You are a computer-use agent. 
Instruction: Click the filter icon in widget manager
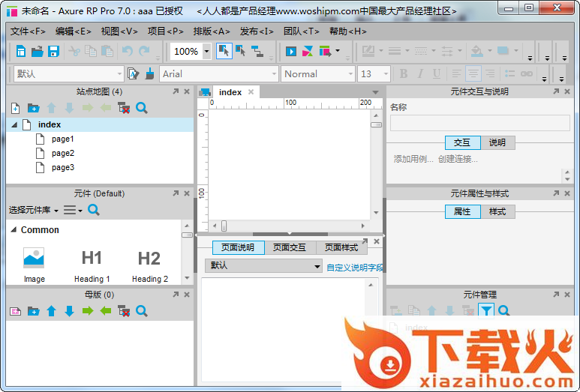click(486, 311)
